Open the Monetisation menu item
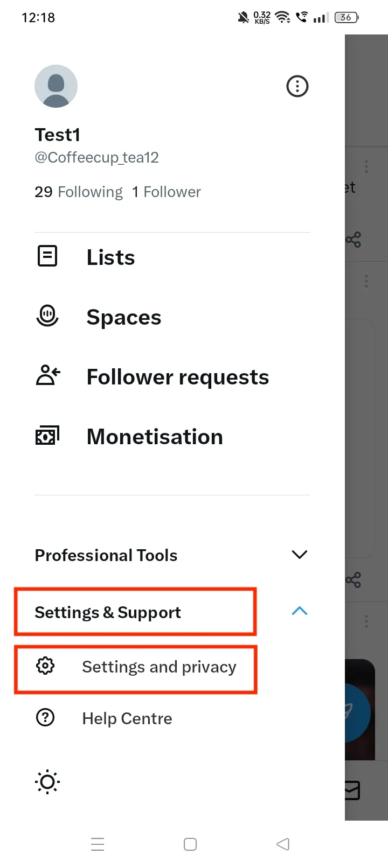 155,437
